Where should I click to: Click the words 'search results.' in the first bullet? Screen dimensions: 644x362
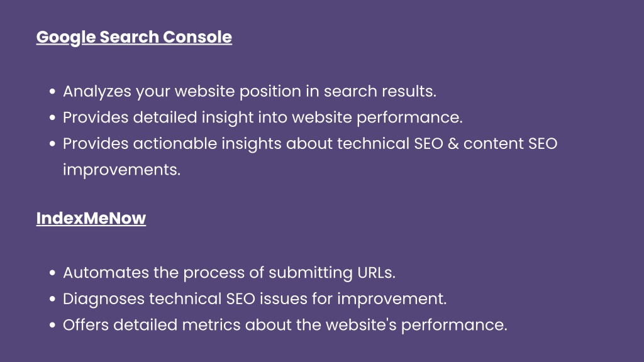tap(380, 92)
